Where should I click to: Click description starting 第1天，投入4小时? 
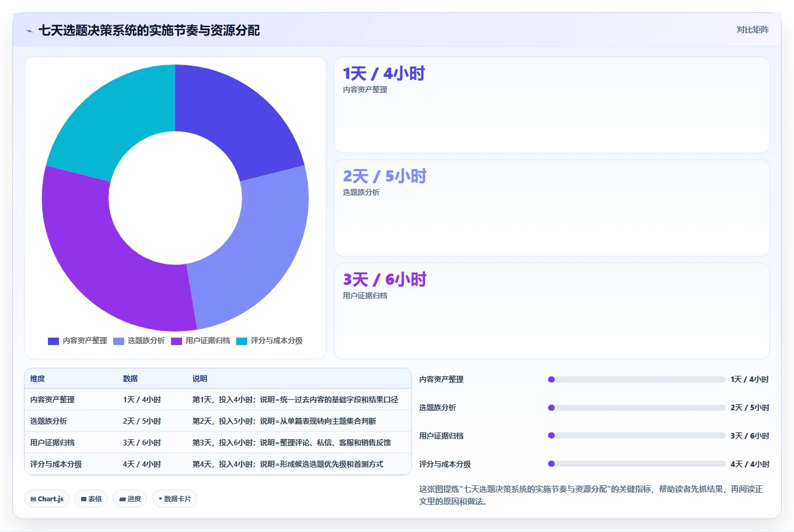[295, 400]
